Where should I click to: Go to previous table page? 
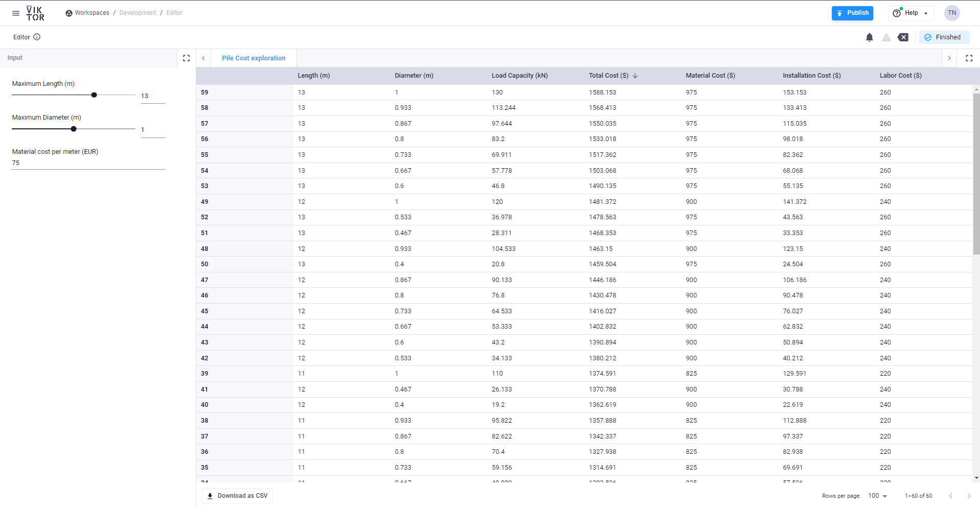[950, 496]
